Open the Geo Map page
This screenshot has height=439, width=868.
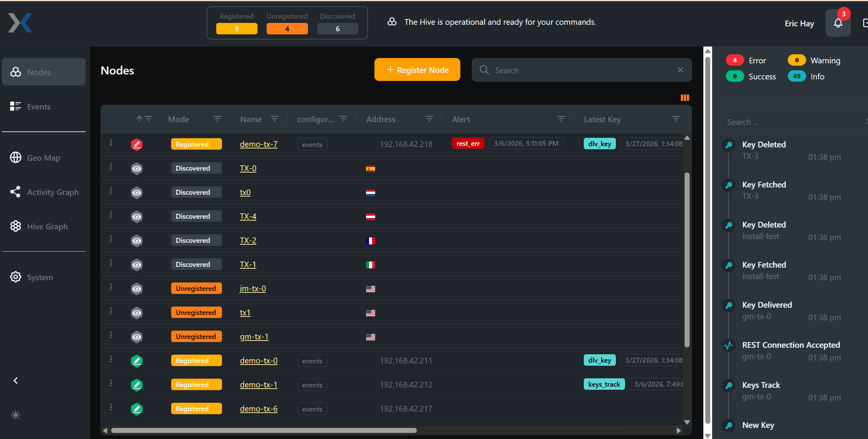(43, 158)
